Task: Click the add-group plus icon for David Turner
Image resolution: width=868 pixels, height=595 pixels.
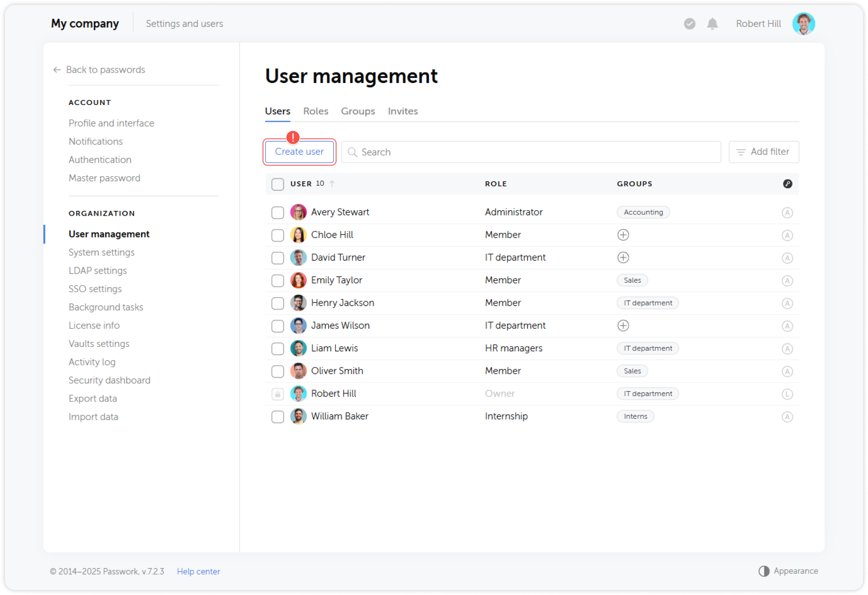Action: tap(623, 257)
